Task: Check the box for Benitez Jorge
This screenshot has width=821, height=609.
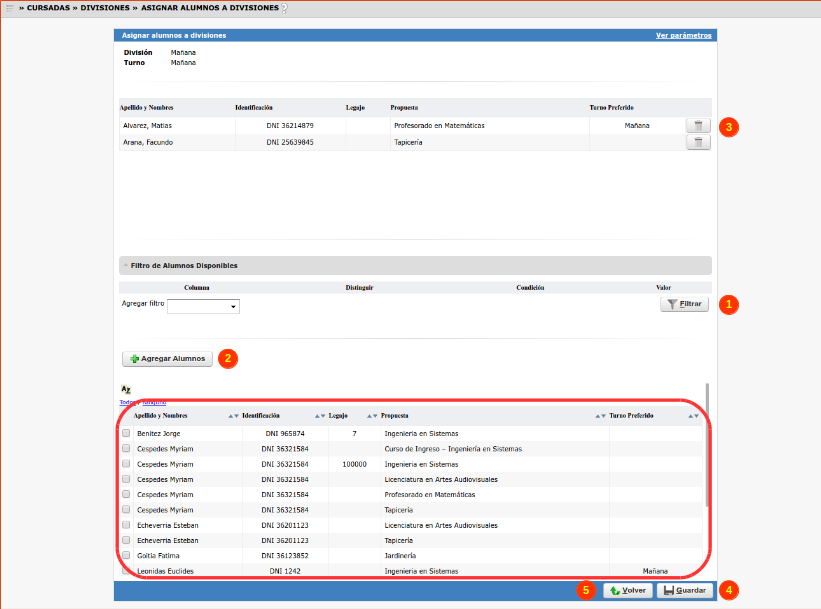Action: click(x=126, y=434)
